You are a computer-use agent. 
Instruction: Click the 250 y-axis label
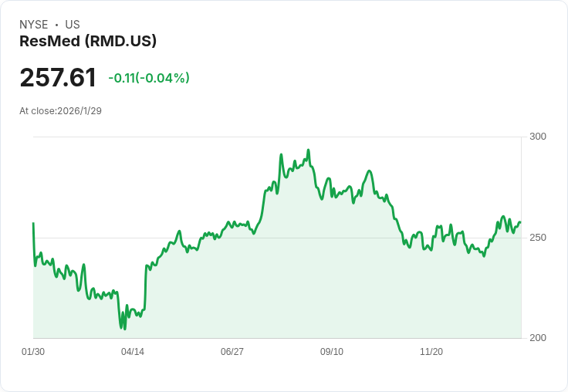(538, 238)
